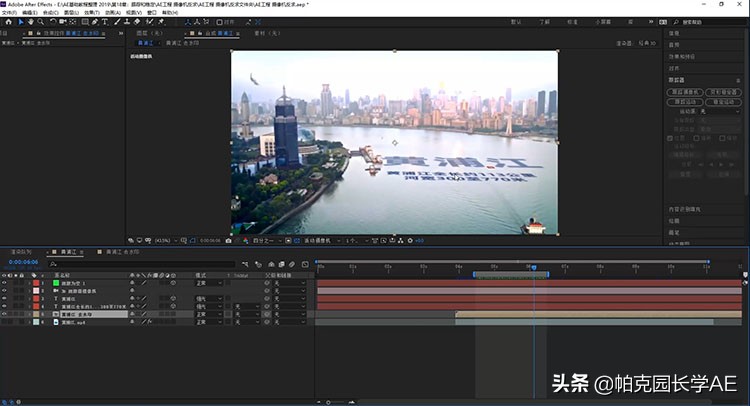Image resolution: width=750 pixels, height=406 pixels.
Task: Expand layer 1 properties triangle
Action: point(29,283)
